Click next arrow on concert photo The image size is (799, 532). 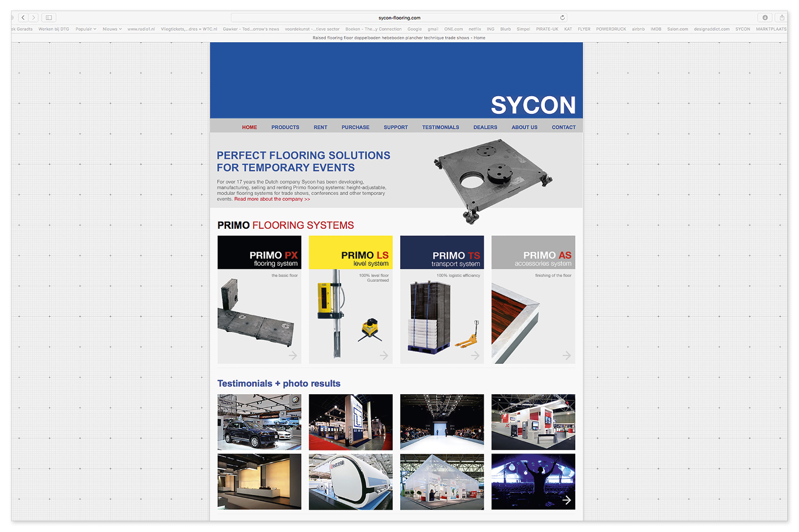tap(567, 500)
